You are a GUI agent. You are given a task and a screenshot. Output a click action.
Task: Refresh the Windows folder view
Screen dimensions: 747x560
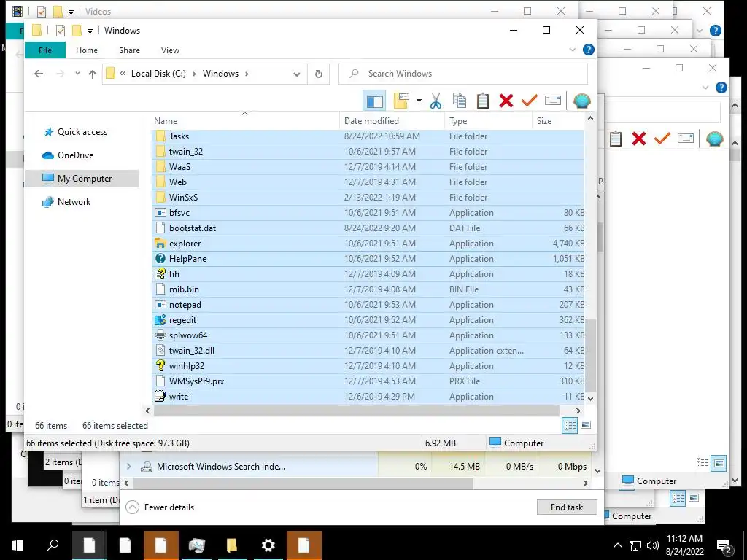tap(319, 74)
